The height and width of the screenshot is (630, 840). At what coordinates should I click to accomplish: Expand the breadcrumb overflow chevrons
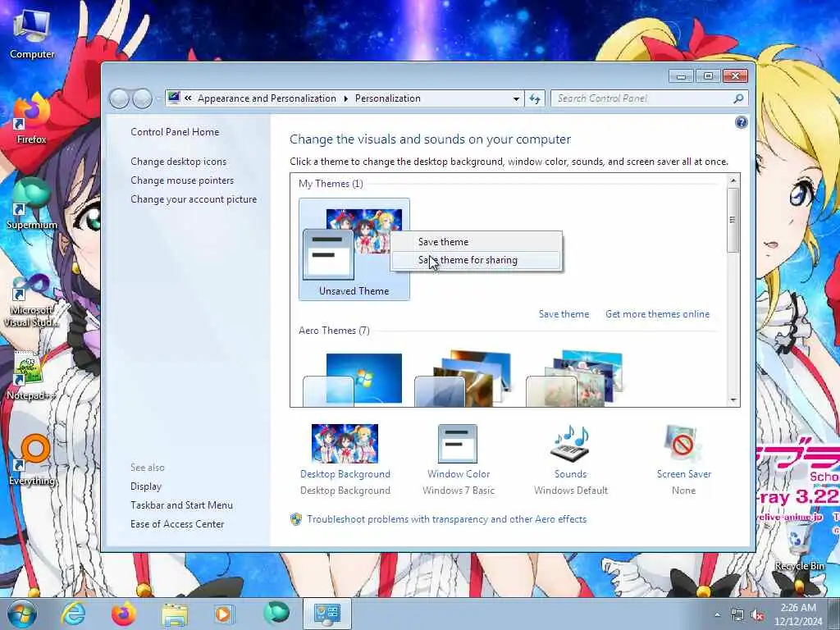(x=188, y=98)
